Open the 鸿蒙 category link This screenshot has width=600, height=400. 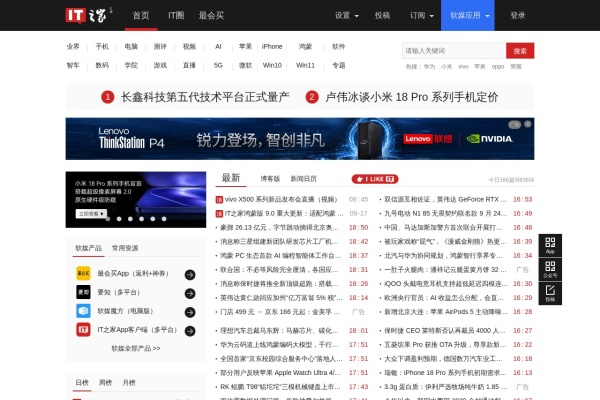[305, 46]
